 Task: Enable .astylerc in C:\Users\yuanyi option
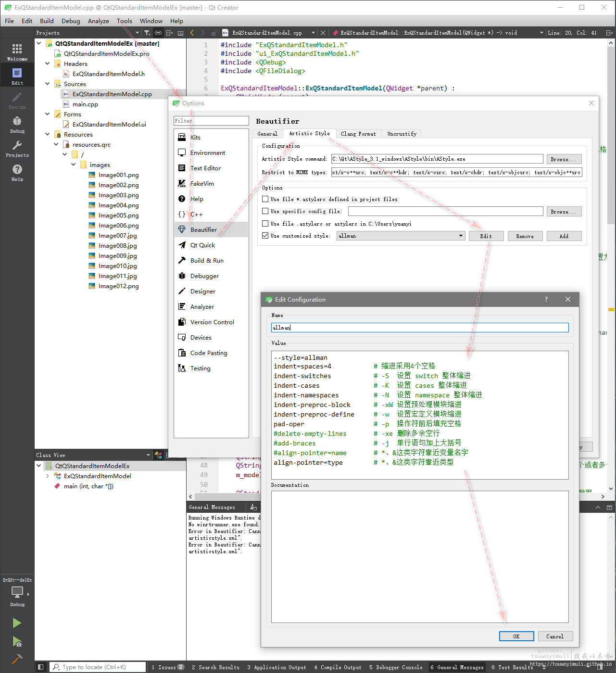[265, 224]
